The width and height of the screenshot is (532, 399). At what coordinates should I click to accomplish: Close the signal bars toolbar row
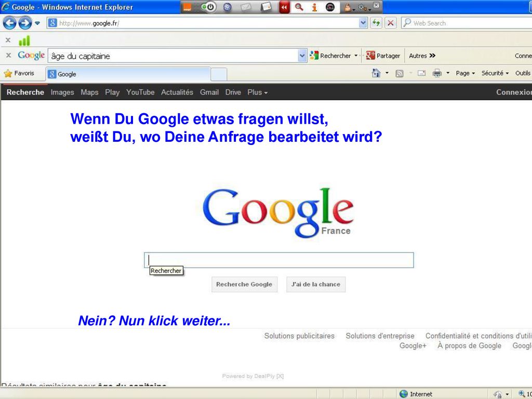(x=8, y=40)
